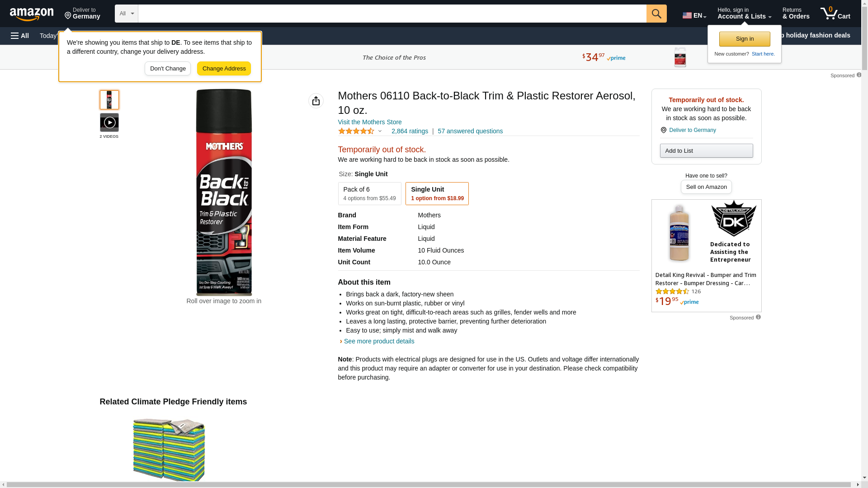Open the Add to List dropdown
The image size is (868, 488).
(706, 150)
